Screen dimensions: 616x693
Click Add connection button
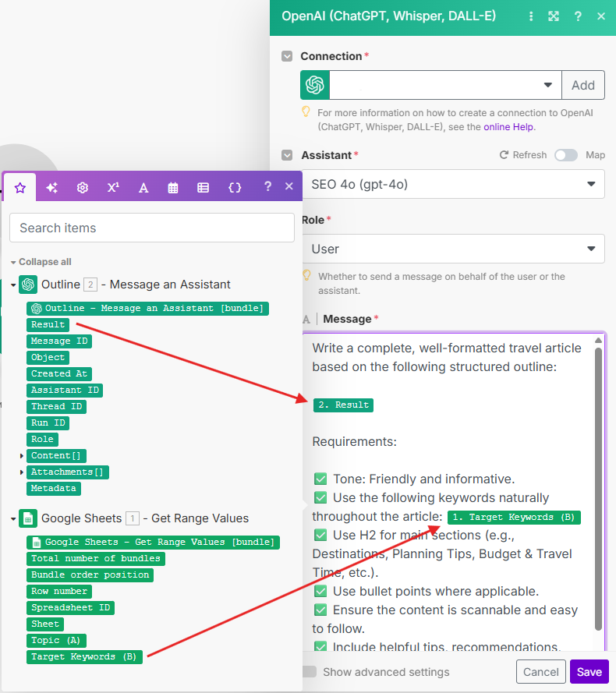(x=582, y=85)
